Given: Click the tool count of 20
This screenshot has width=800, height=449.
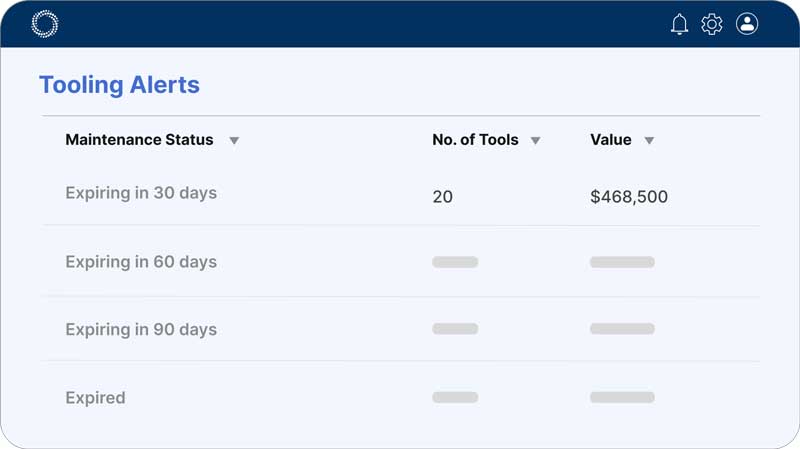Looking at the screenshot, I should point(442,197).
